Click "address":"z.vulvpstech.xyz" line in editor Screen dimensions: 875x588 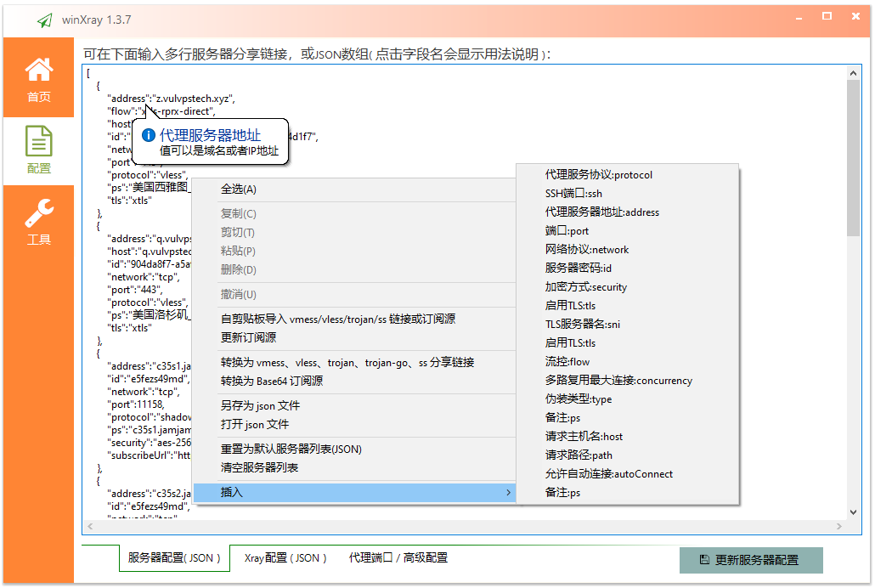[171, 99]
